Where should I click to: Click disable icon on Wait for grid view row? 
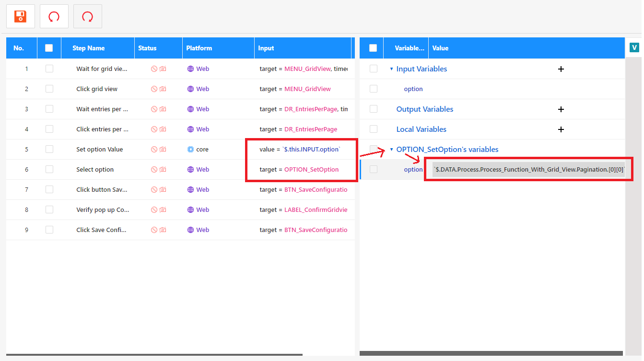[x=154, y=69]
